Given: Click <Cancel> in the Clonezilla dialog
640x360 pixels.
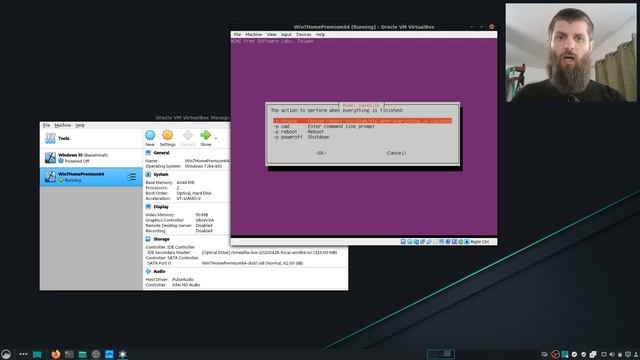Looking at the screenshot, I should coord(396,153).
